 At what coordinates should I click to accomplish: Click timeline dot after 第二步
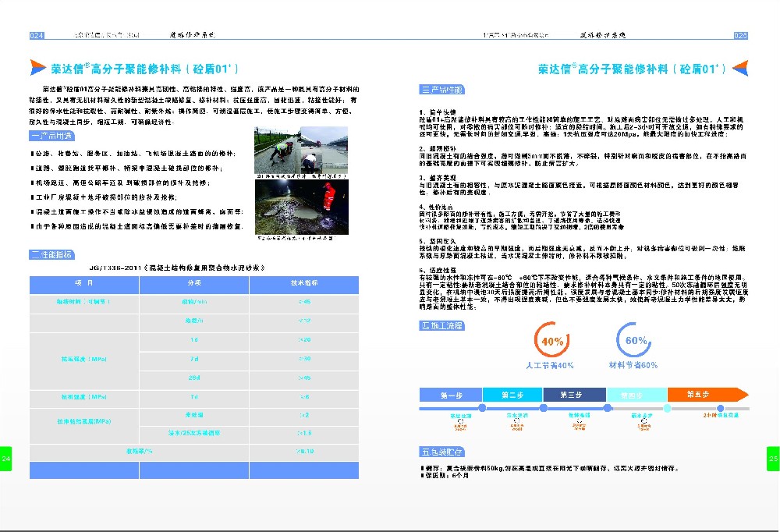[543, 408]
